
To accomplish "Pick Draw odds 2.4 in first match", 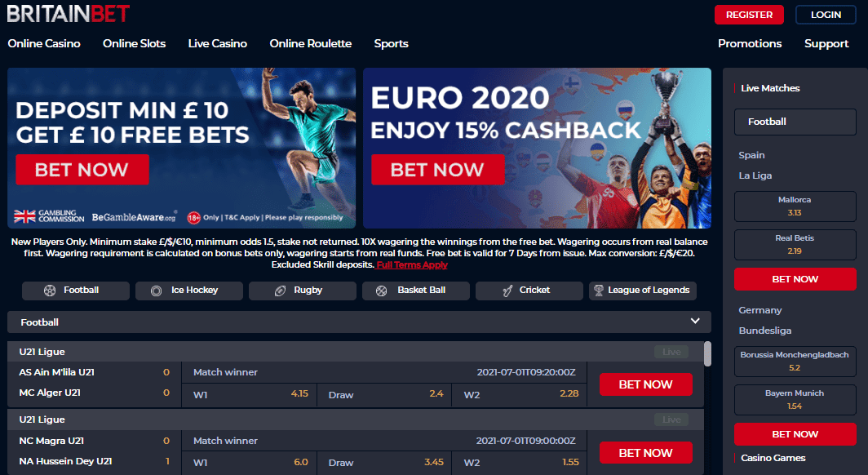I will (x=384, y=395).
